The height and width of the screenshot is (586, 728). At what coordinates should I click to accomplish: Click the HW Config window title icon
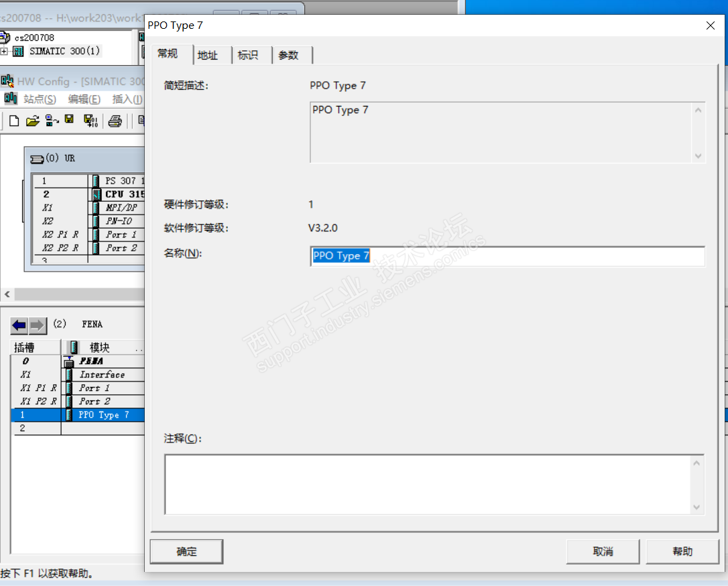pos(7,81)
